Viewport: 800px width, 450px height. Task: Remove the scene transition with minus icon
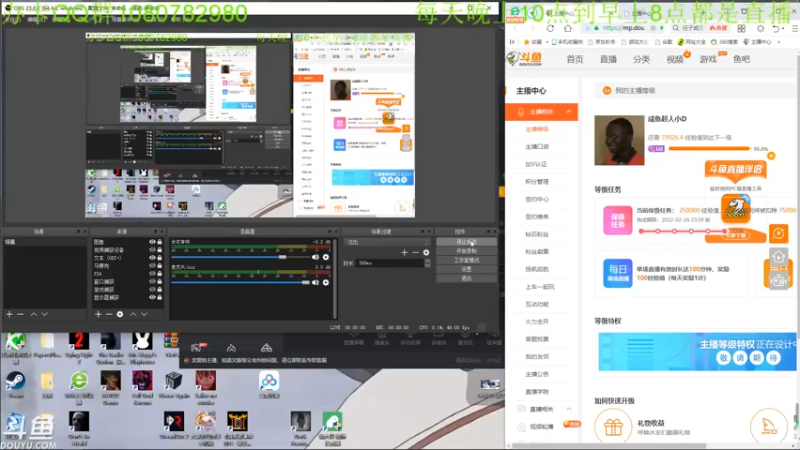[x=415, y=253]
